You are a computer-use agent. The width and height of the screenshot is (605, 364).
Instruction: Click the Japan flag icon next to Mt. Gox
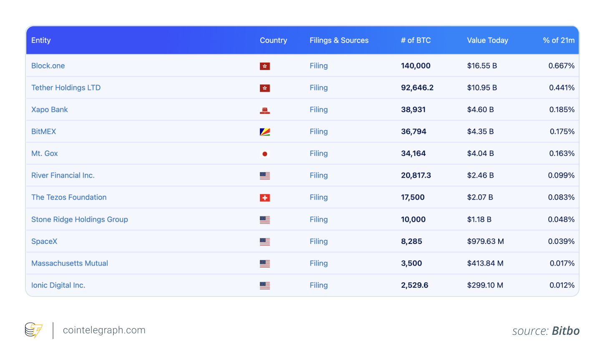[265, 153]
